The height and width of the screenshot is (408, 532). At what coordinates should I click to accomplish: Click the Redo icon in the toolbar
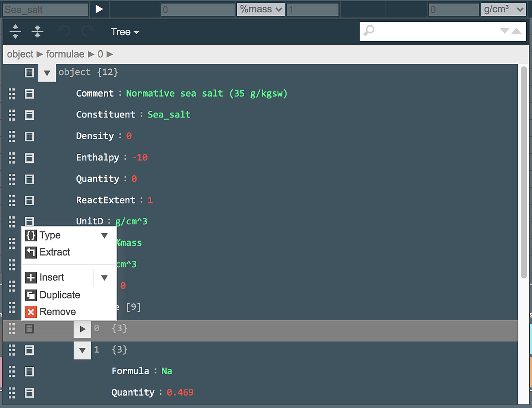tap(87, 31)
